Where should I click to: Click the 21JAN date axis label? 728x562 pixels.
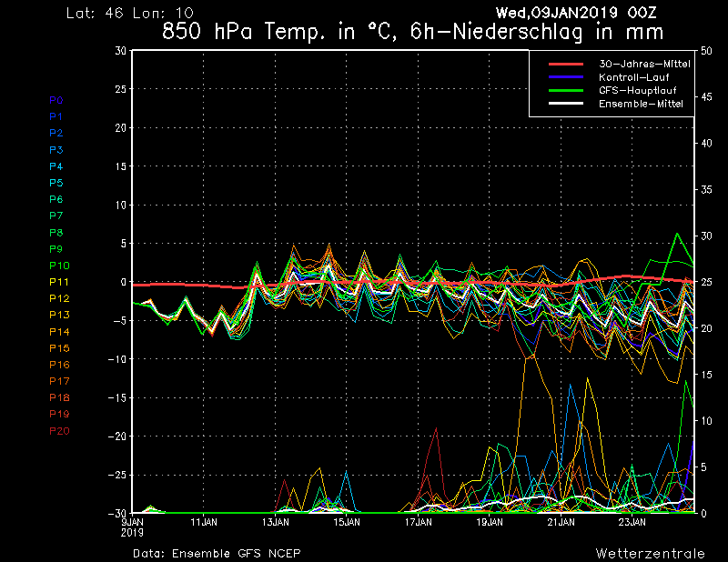[x=561, y=523]
